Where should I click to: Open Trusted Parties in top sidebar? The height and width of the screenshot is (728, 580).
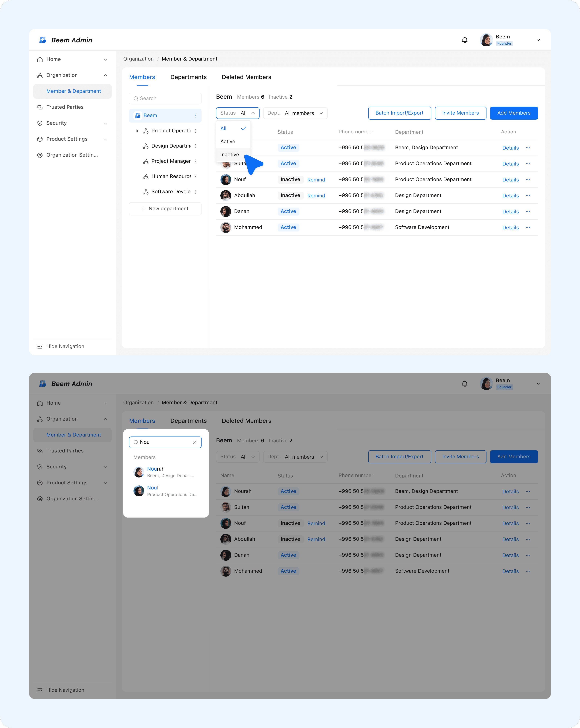click(x=65, y=107)
